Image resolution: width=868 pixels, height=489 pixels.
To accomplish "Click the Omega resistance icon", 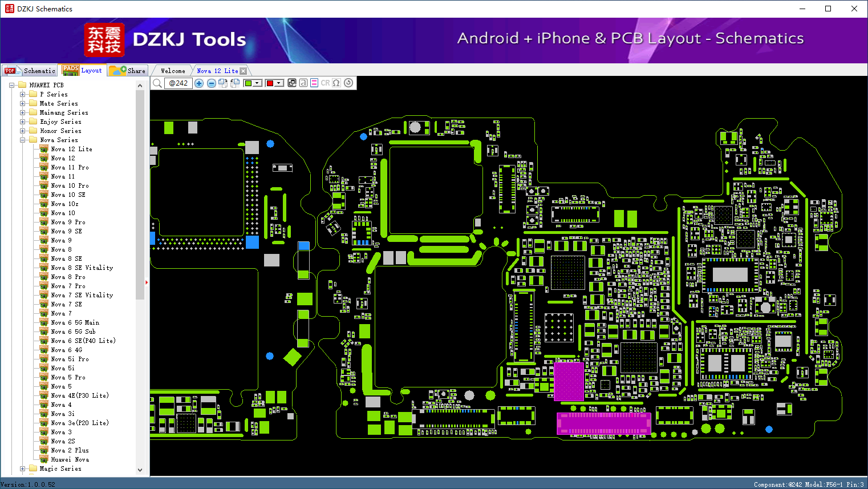I will point(336,83).
